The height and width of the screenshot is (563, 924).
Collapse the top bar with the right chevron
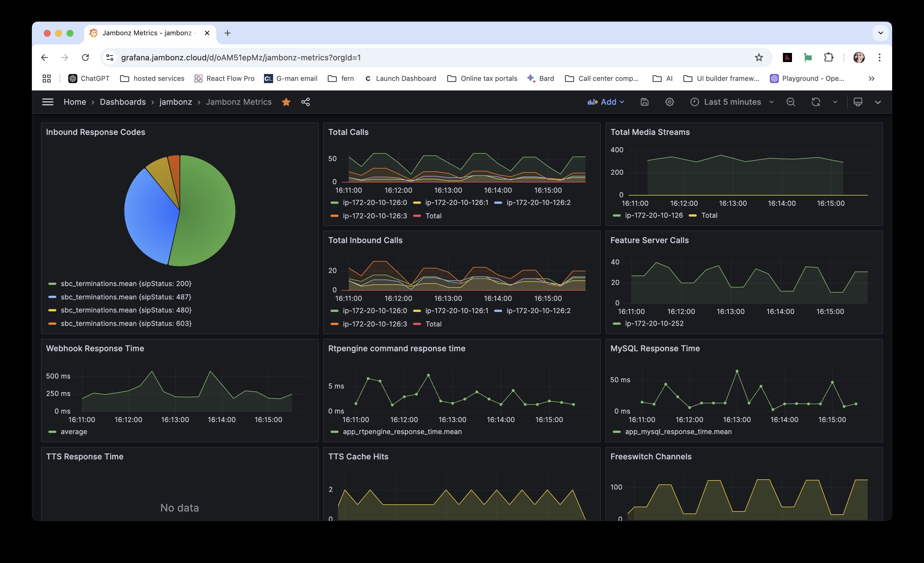[x=878, y=102]
